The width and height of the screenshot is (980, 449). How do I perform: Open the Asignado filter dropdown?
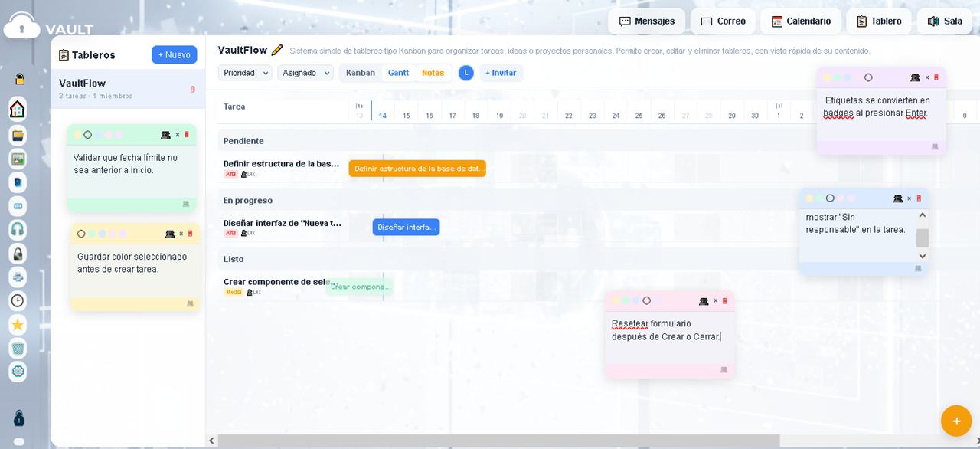(x=305, y=73)
